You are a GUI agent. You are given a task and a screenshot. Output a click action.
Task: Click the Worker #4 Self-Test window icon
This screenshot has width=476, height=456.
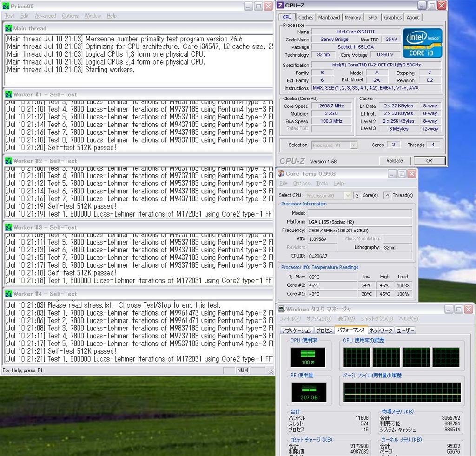pos(8,294)
